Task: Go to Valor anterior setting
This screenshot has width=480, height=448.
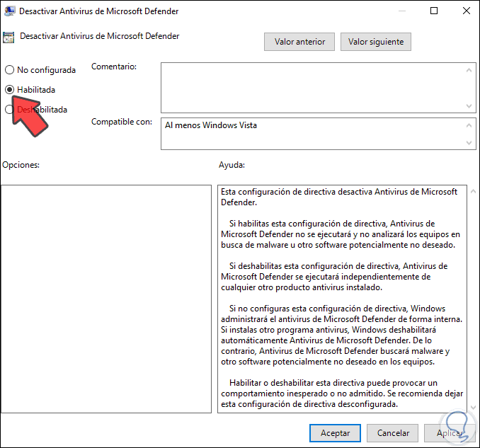Action: 299,42
